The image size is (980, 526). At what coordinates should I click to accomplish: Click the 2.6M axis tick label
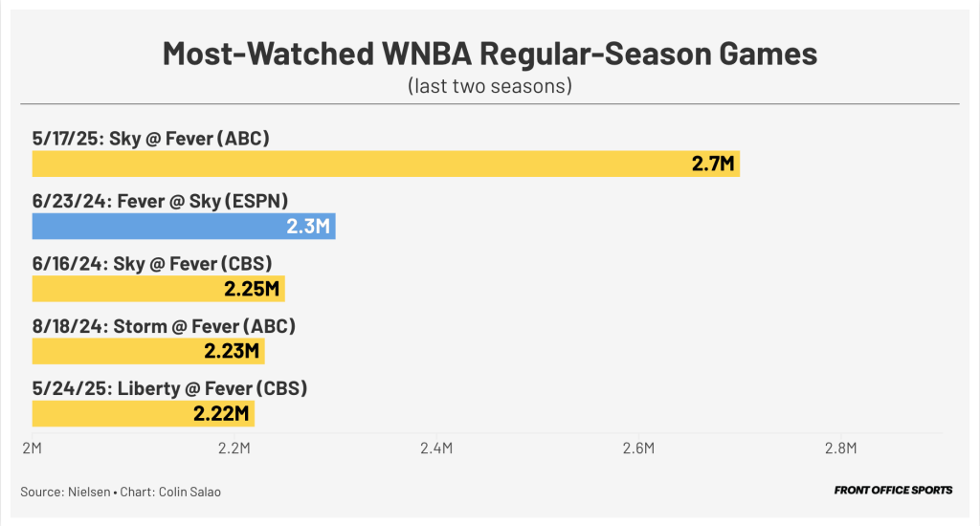638,448
